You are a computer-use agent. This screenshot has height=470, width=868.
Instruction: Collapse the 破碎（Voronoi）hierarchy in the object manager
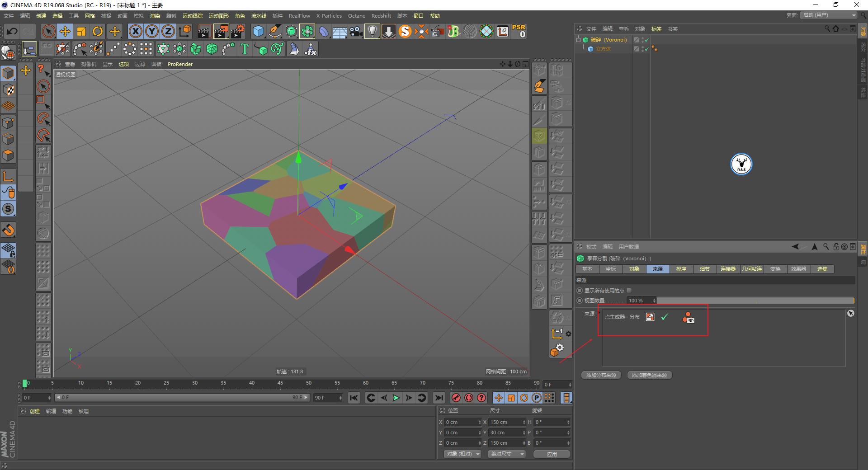[x=578, y=40]
